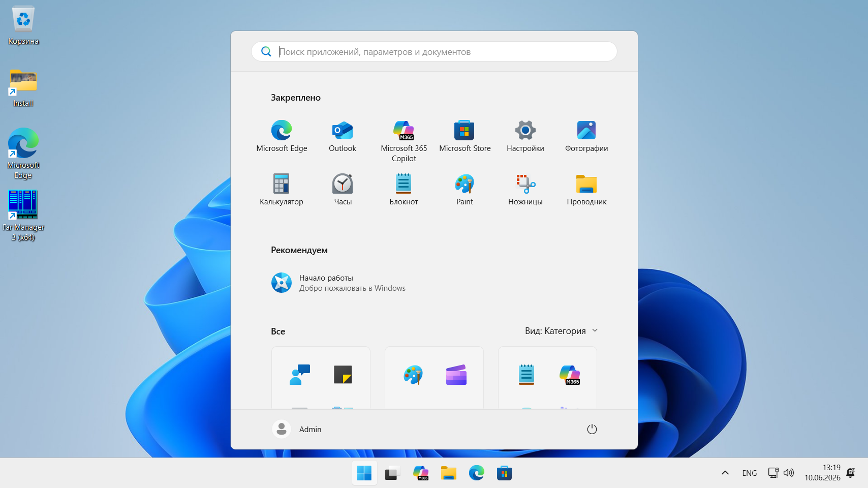Launch Ножницы snipping tool
Viewport: 868px width, 488px height.
[x=525, y=190]
